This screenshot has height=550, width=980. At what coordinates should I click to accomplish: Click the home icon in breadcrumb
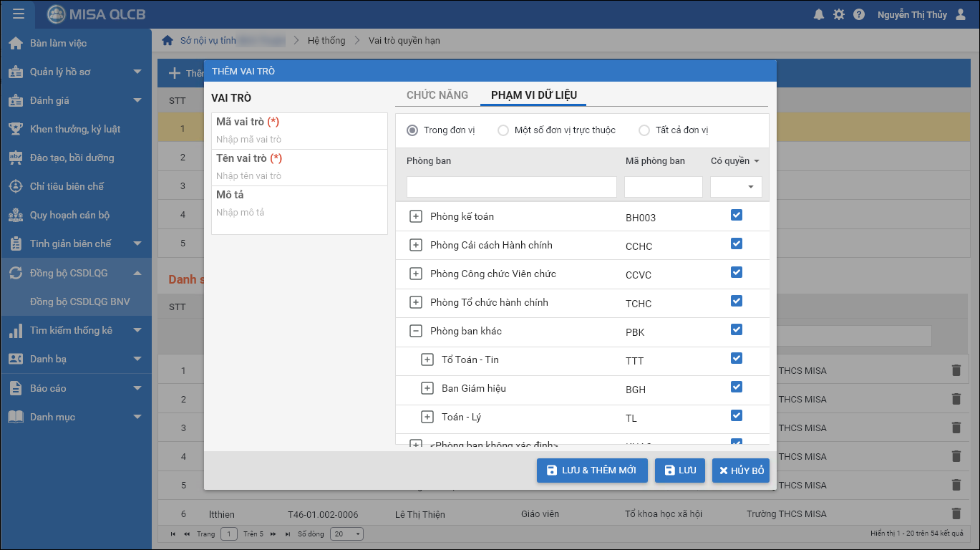168,41
